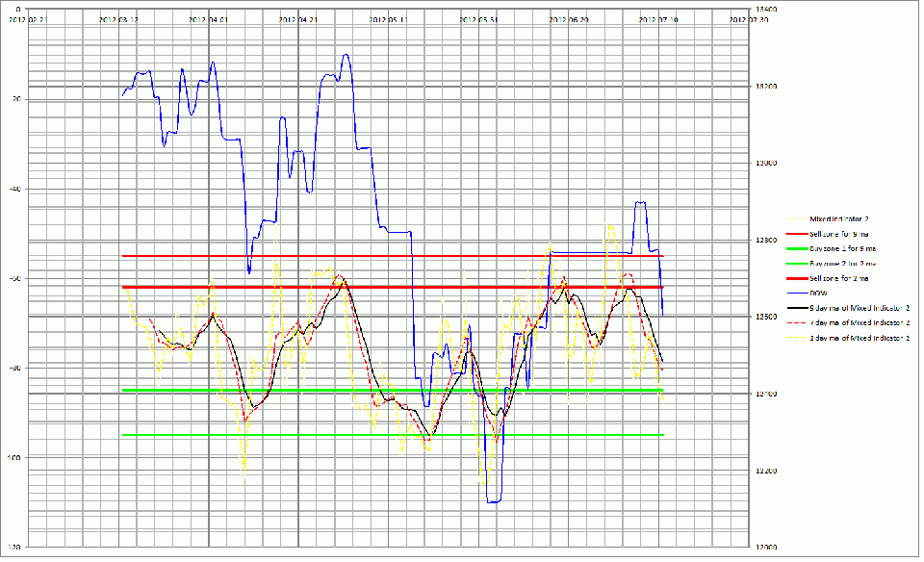Select 'Buy zone 1 for 9 ma' legend text
This screenshot has width=924, height=562.
[843, 247]
